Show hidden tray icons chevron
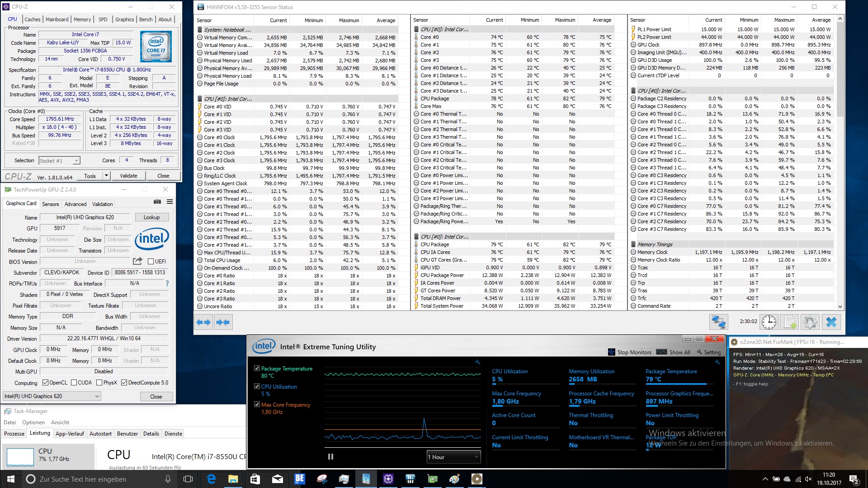Screen dimensions: 868x488 (x=765, y=479)
